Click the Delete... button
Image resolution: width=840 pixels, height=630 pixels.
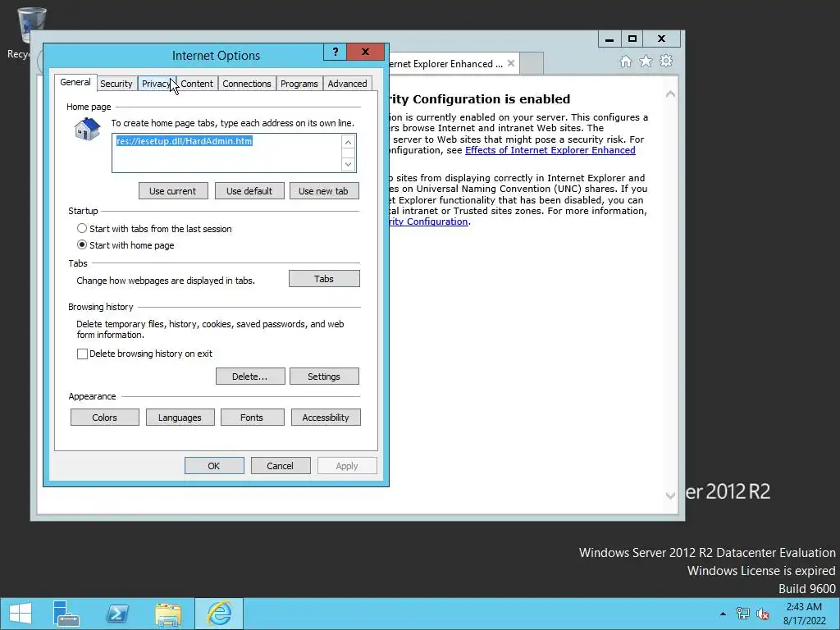coord(250,376)
